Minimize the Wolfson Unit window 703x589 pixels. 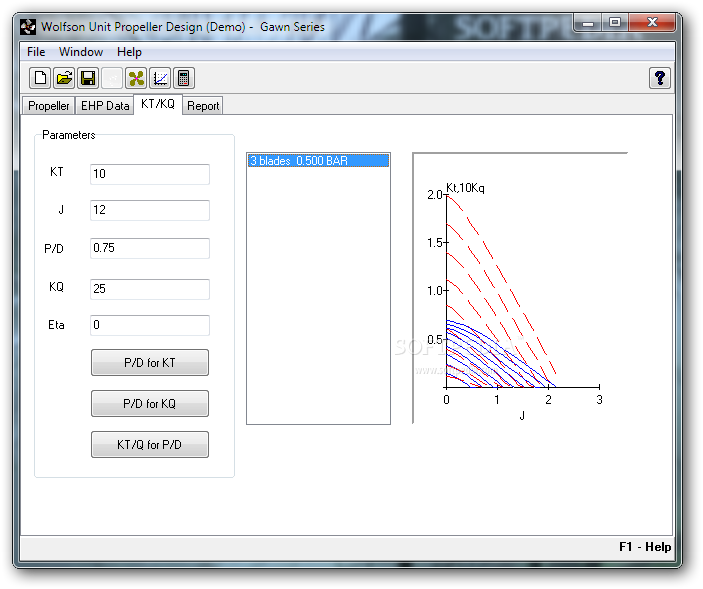[x=588, y=23]
